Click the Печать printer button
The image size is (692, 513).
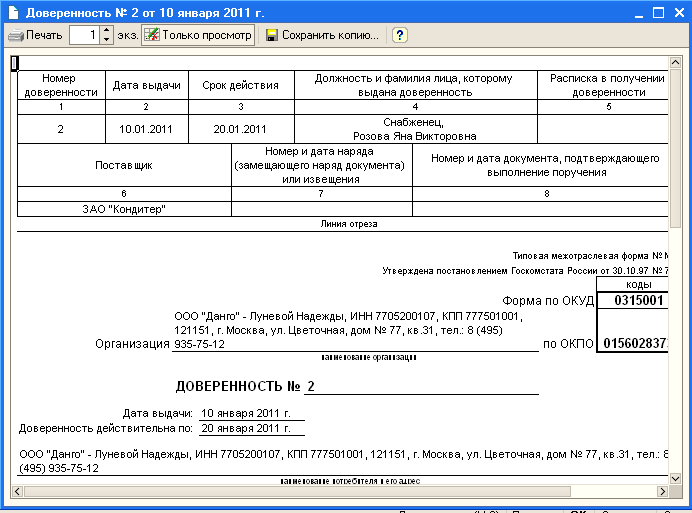pyautogui.click(x=35, y=35)
